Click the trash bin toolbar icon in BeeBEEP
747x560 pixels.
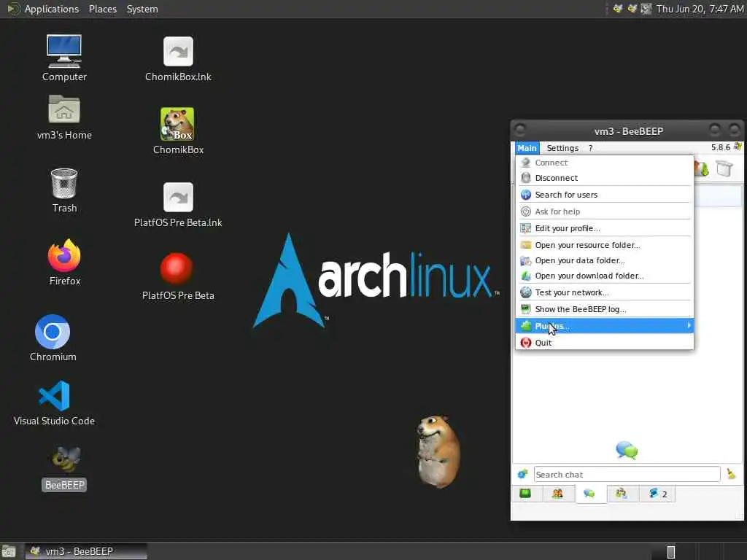(x=724, y=168)
